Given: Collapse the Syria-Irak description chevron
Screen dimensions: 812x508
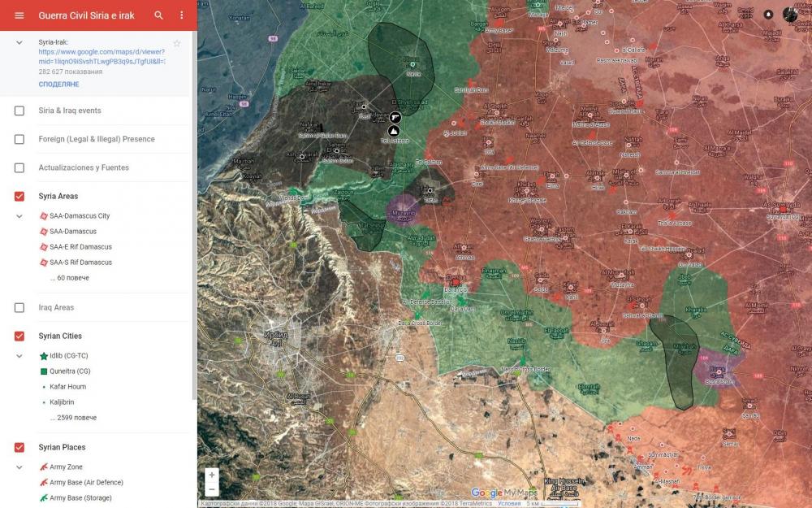Looking at the screenshot, I should [x=19, y=42].
